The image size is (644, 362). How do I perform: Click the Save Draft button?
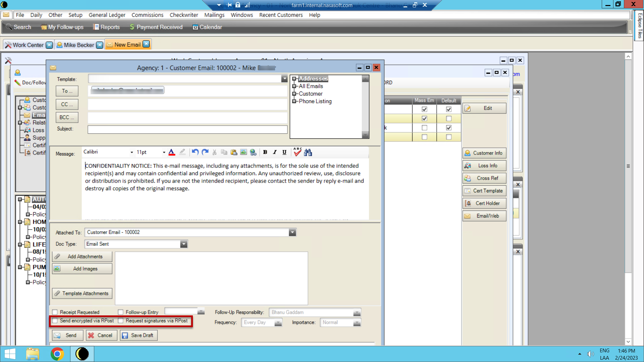(138, 335)
